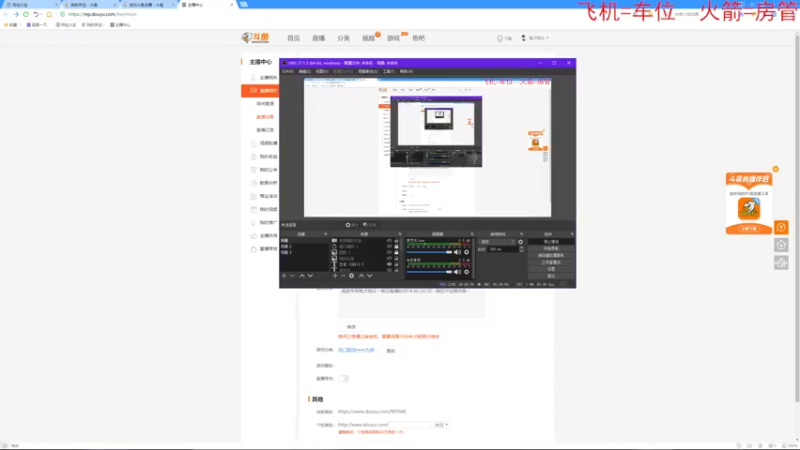The width and height of the screenshot is (800, 450).
Task: Click the Douyu logo in site header
Action: pos(255,38)
